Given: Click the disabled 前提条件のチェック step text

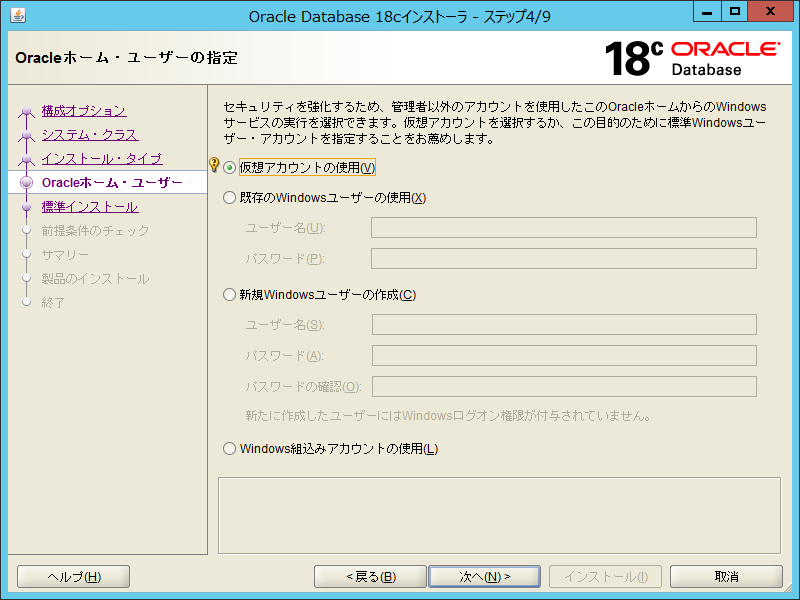Looking at the screenshot, I should point(95,231).
